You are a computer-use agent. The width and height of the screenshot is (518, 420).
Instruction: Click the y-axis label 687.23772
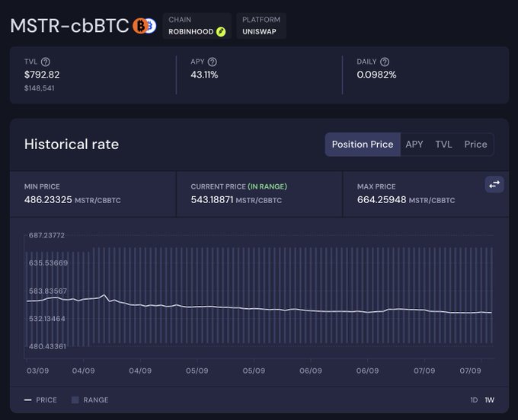coord(46,235)
